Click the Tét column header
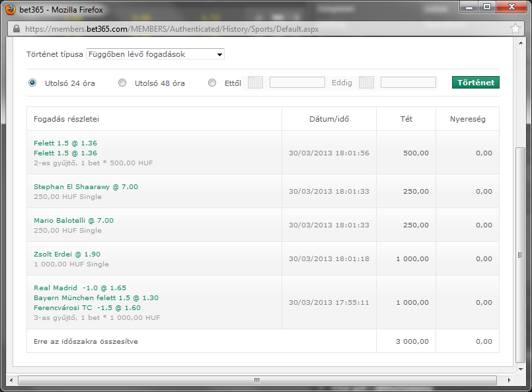532x392 pixels. pos(406,119)
